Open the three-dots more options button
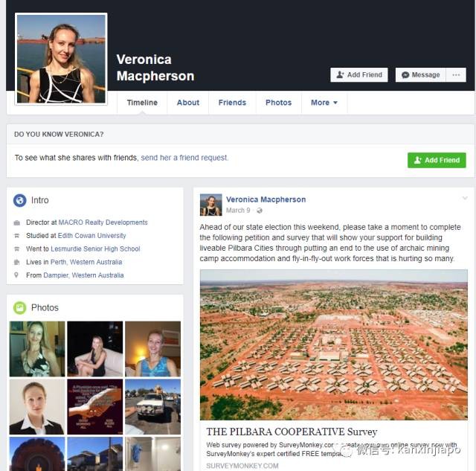 point(456,75)
